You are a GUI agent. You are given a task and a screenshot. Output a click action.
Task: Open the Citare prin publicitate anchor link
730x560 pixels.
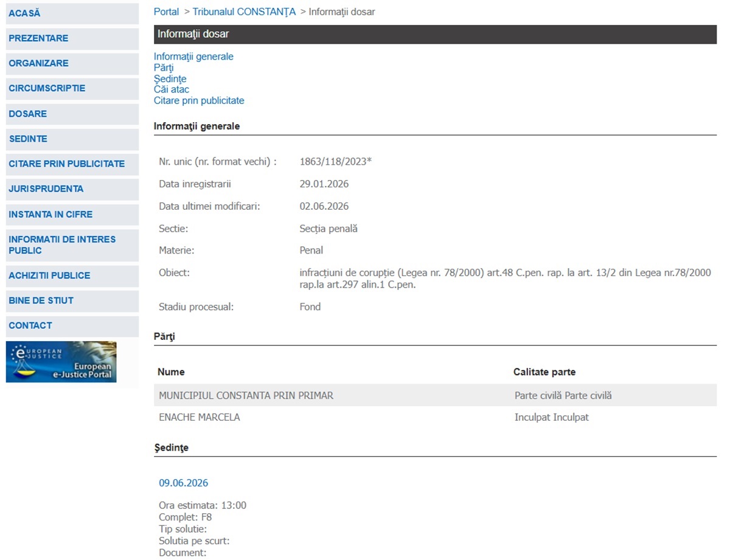[x=199, y=100]
